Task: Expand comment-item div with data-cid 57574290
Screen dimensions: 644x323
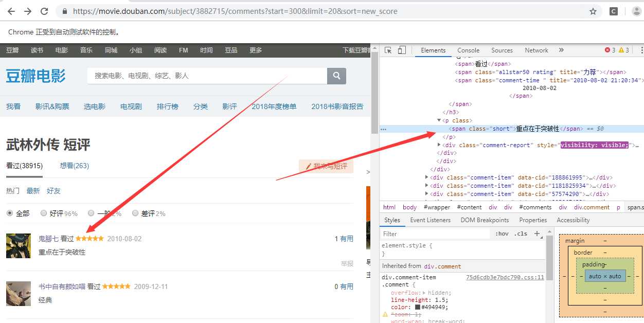Action: pyautogui.click(x=427, y=194)
